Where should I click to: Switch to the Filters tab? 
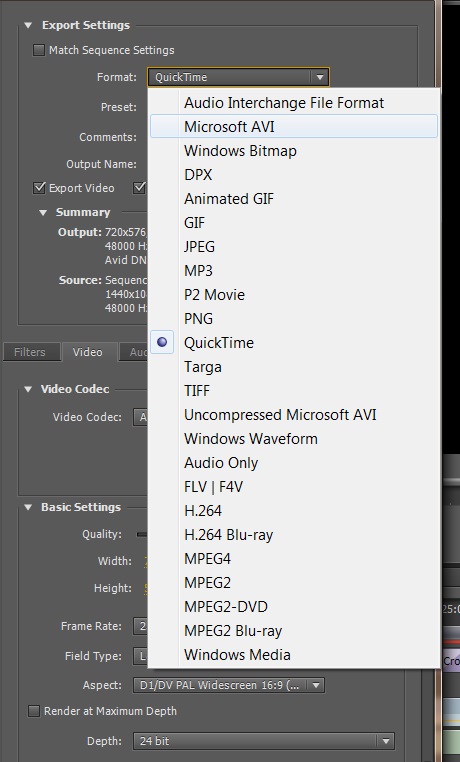point(30,352)
